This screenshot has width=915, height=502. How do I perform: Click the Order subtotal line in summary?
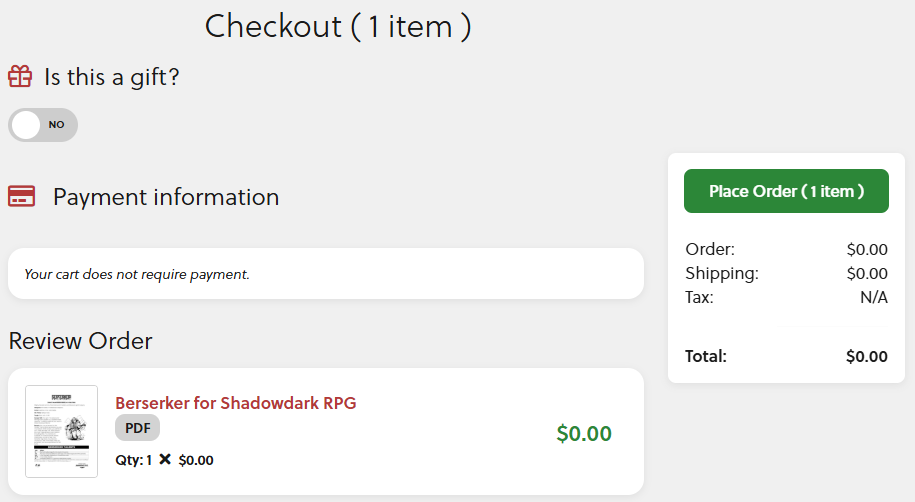coord(786,249)
